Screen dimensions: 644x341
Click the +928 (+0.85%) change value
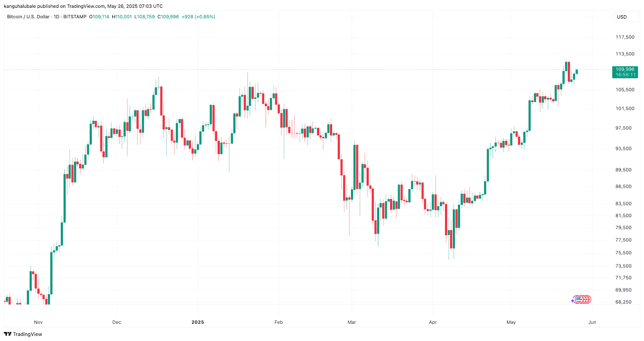click(198, 17)
